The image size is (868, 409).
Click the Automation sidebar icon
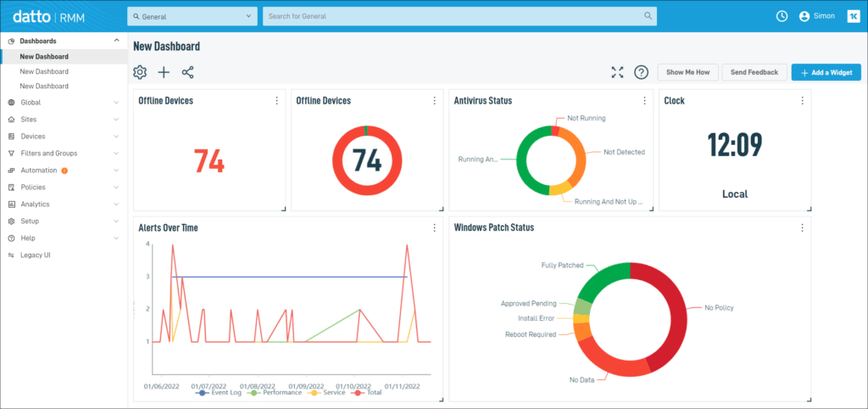coord(11,171)
